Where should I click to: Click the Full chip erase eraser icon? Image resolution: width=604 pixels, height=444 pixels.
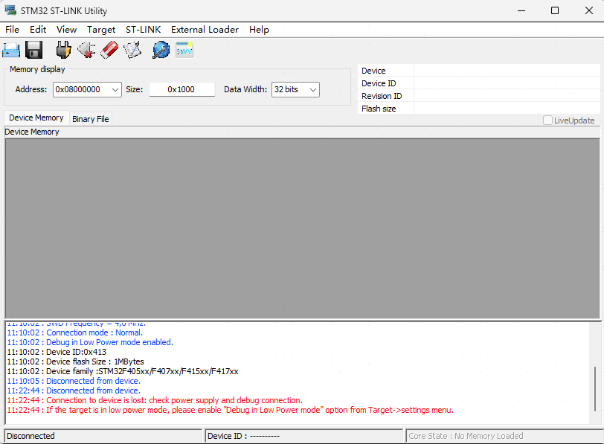click(x=109, y=50)
